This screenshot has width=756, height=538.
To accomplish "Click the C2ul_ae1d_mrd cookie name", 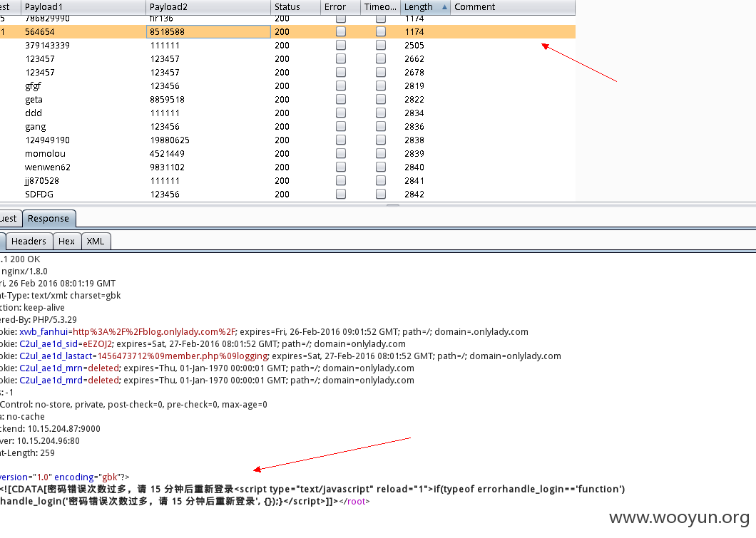I will 51,380.
